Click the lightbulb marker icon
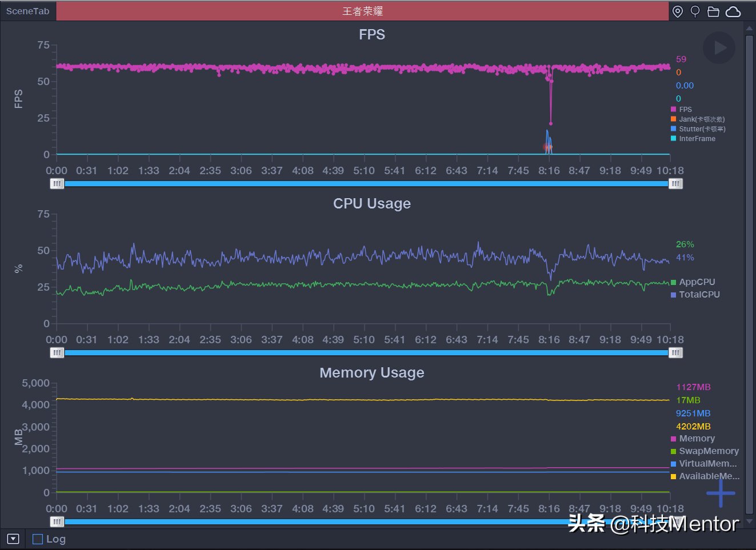This screenshot has width=756, height=550. 695,11
